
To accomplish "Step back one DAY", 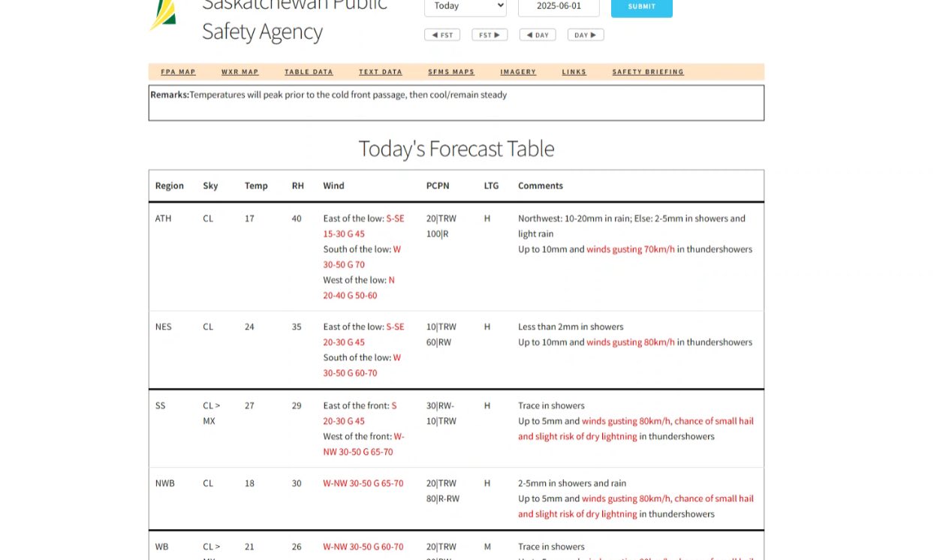I will click(538, 35).
